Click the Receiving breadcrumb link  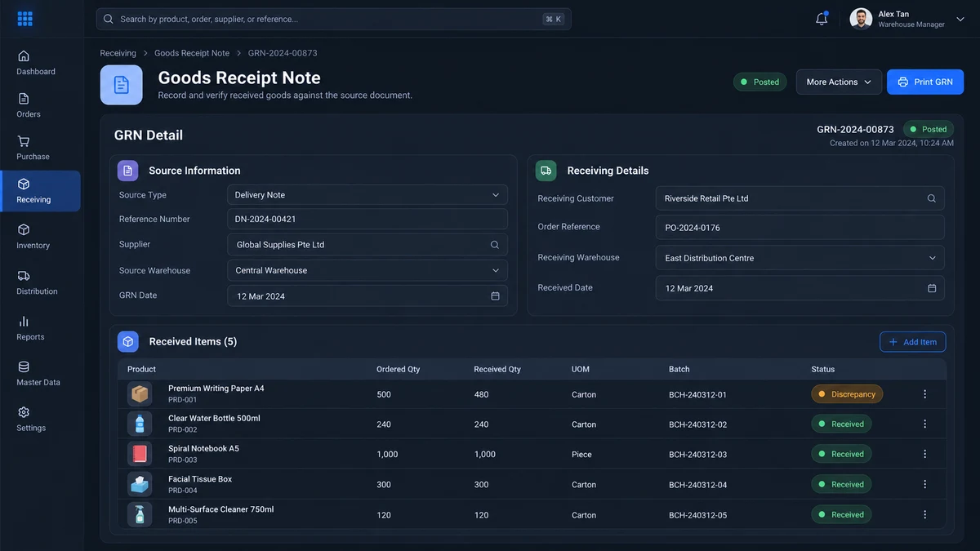[118, 53]
